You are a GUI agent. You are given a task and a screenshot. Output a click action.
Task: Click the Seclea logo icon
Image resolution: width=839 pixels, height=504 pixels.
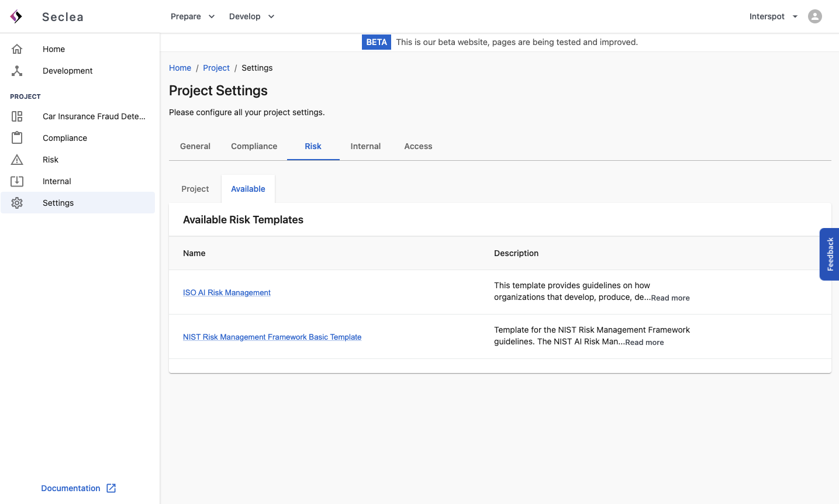[16, 16]
